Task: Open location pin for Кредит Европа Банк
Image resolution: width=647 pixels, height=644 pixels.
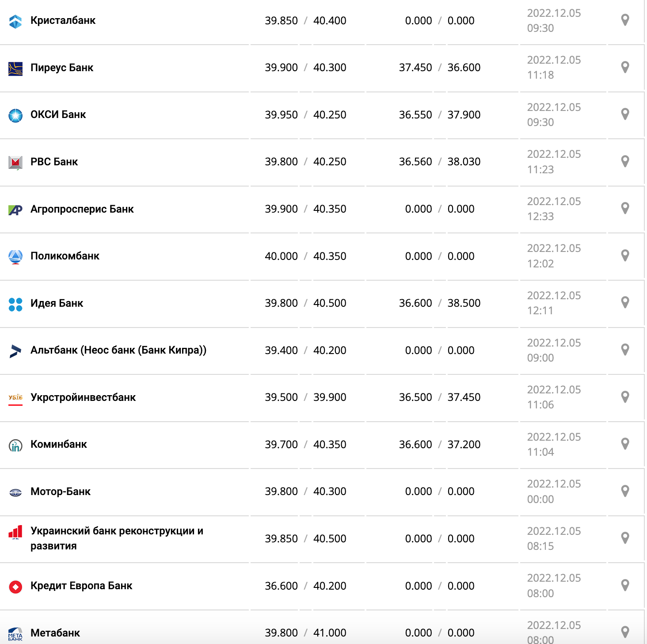Action: pyautogui.click(x=625, y=585)
